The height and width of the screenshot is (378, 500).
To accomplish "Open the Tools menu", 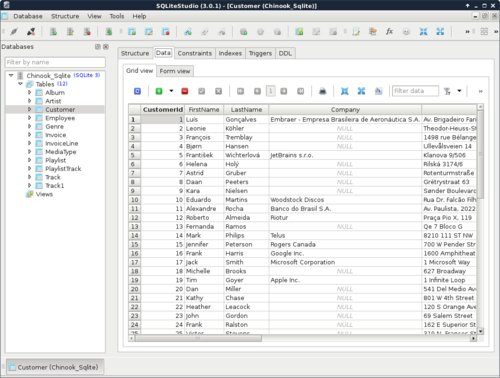I will (117, 16).
